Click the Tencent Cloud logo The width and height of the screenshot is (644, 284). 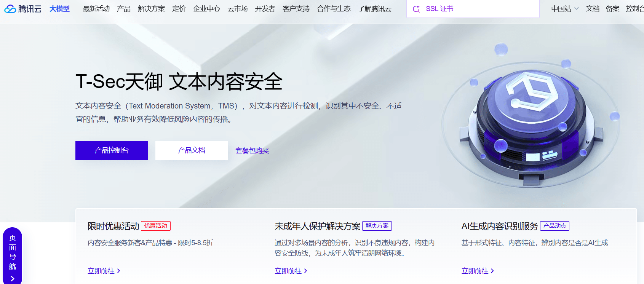[x=23, y=9]
